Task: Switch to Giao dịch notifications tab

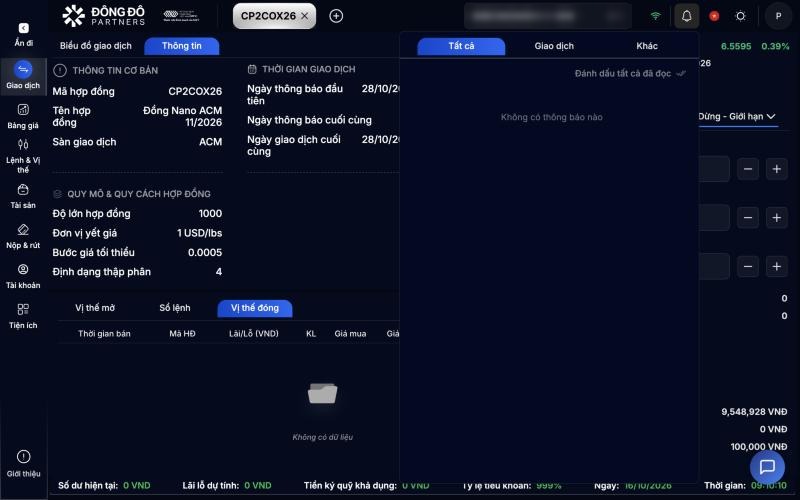Action: pos(554,46)
